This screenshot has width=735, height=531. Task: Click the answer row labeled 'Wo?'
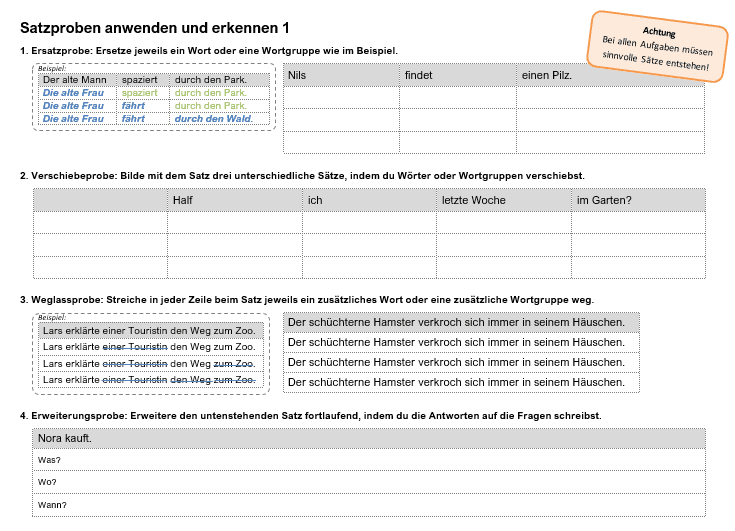(369, 482)
